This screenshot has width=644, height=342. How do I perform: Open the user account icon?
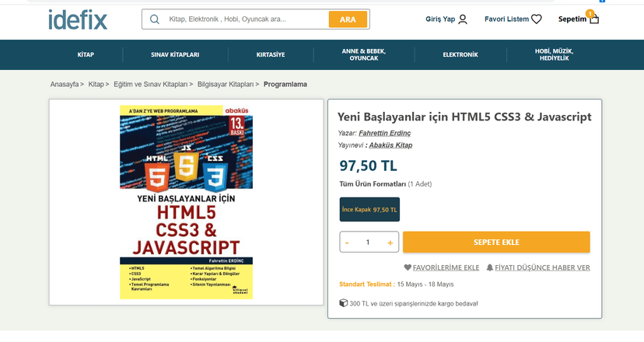click(463, 19)
